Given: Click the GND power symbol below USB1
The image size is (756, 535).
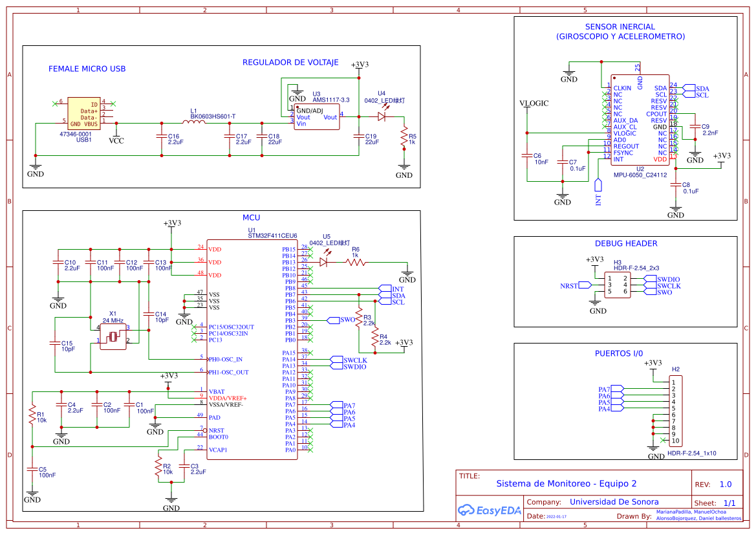Looking at the screenshot, I should point(37,167).
